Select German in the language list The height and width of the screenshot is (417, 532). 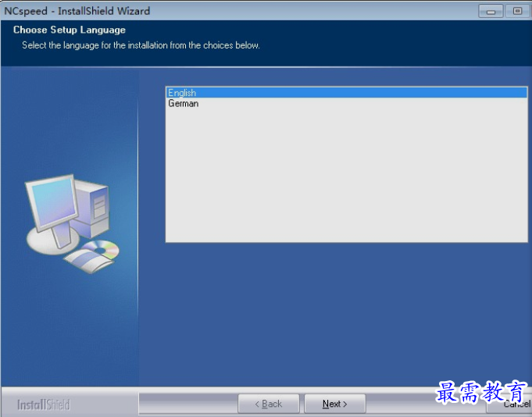[x=346, y=103]
